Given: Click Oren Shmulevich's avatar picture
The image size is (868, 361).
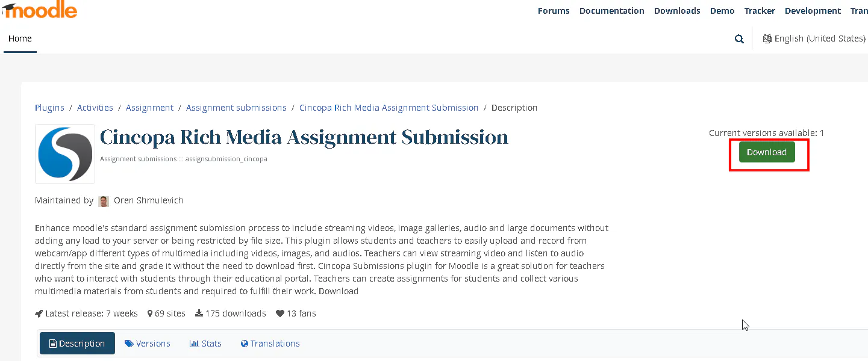Looking at the screenshot, I should 104,201.
